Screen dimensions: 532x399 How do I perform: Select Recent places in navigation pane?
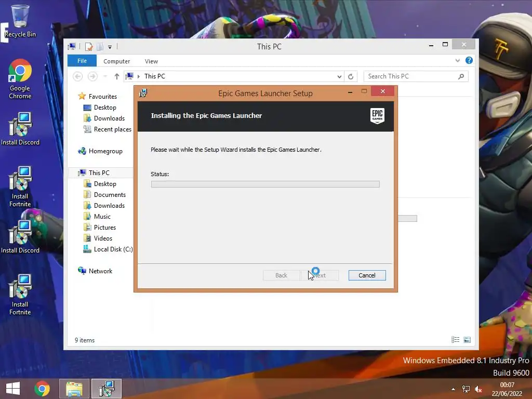click(x=107, y=129)
